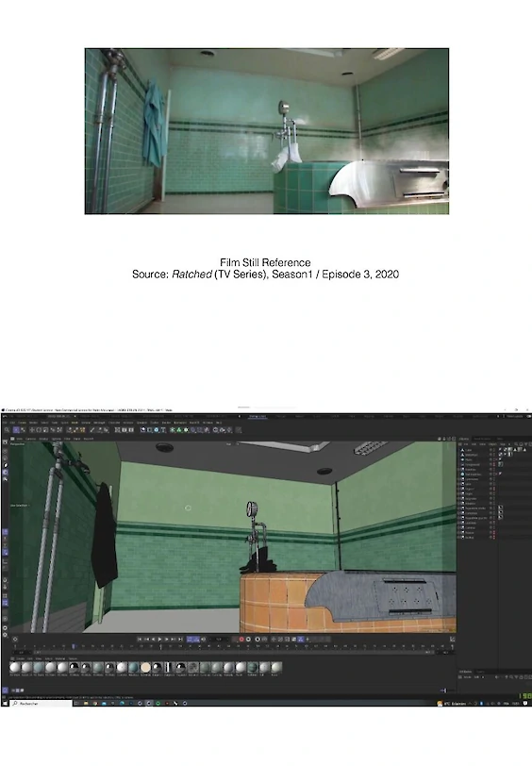
Task: Play the animation forwards
Action: [159, 639]
